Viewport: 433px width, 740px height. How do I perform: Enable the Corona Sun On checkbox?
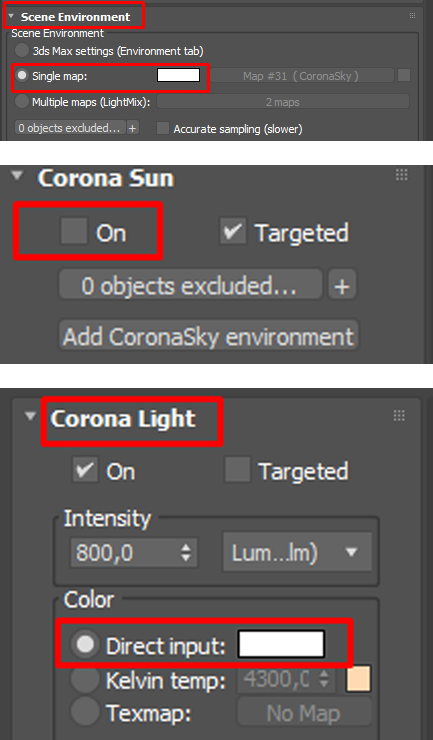click(x=74, y=231)
